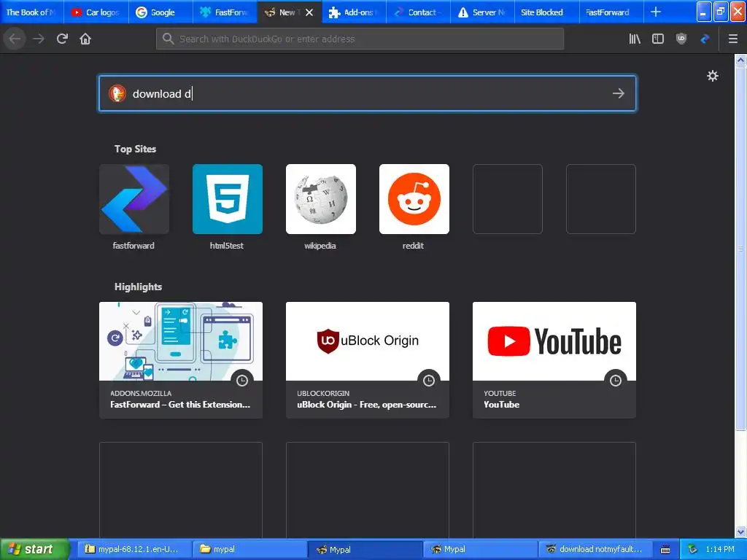Open the hamburger application menu
This screenshot has width=747, height=560.
733,39
